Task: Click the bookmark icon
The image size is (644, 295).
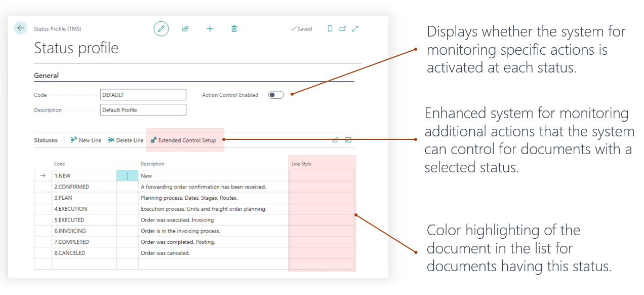Action: 330,29
